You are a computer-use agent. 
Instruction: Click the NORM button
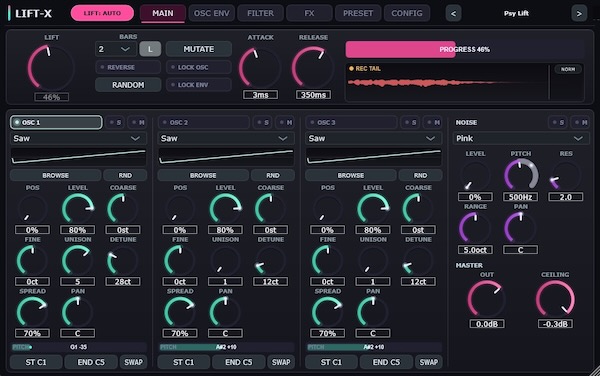[x=568, y=69]
